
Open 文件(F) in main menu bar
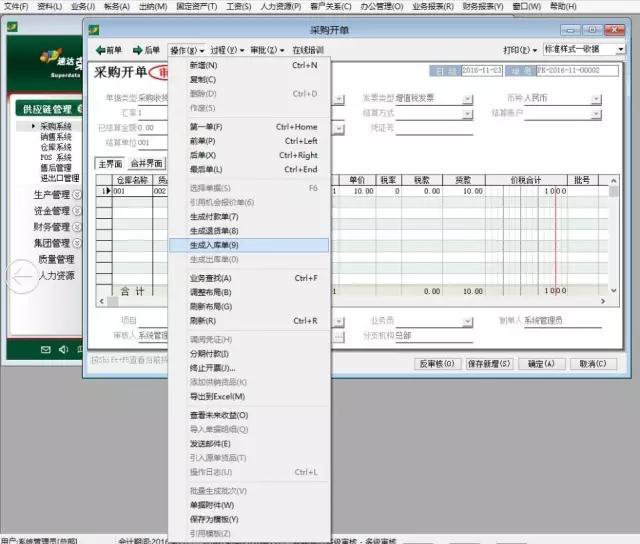click(16, 7)
